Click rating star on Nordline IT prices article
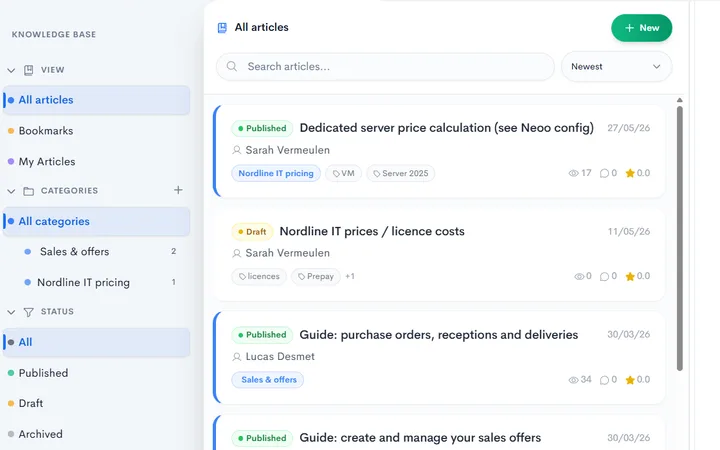This screenshot has width=720, height=450. tap(630, 276)
